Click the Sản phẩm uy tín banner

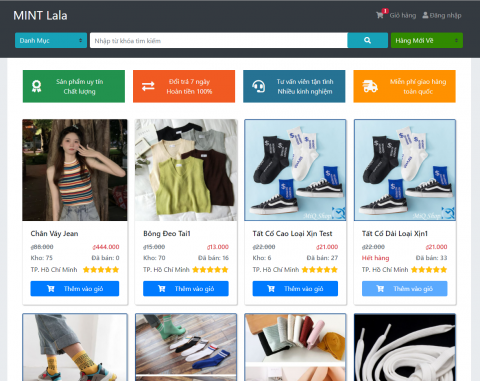[x=74, y=86]
